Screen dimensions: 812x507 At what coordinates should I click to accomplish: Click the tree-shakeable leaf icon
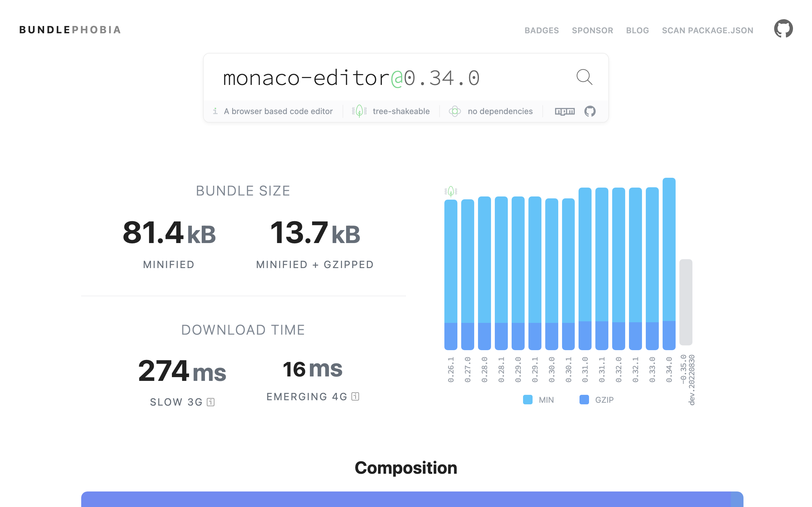pos(359,111)
